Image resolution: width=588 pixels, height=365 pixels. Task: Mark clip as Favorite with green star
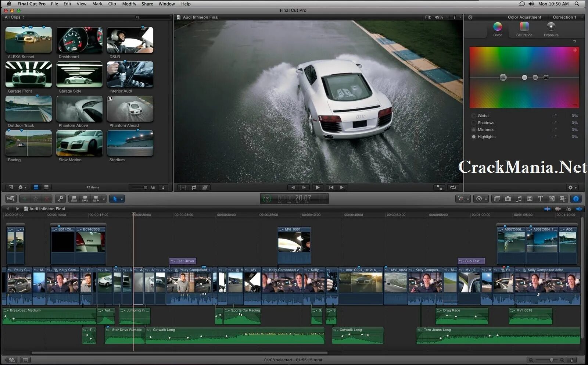click(x=25, y=199)
